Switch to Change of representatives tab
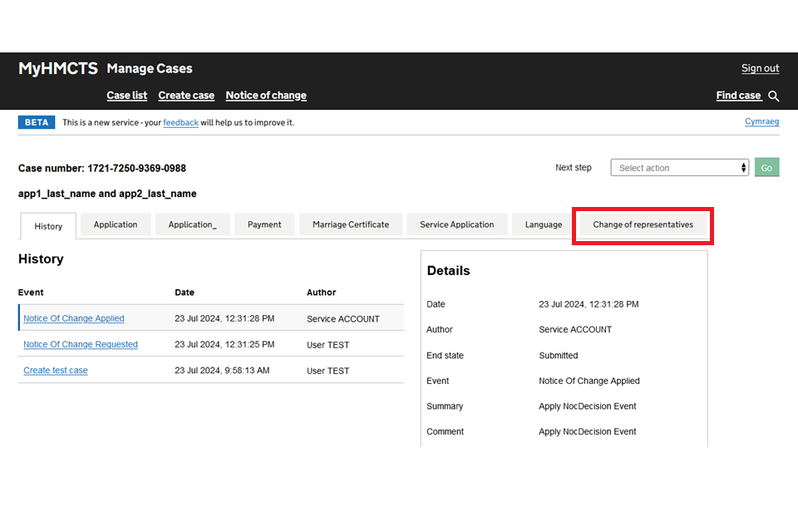This screenshot has height=532, width=798. click(643, 224)
